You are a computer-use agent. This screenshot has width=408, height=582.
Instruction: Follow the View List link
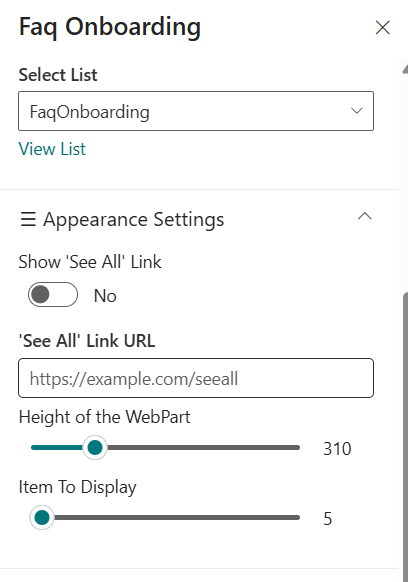tap(52, 149)
